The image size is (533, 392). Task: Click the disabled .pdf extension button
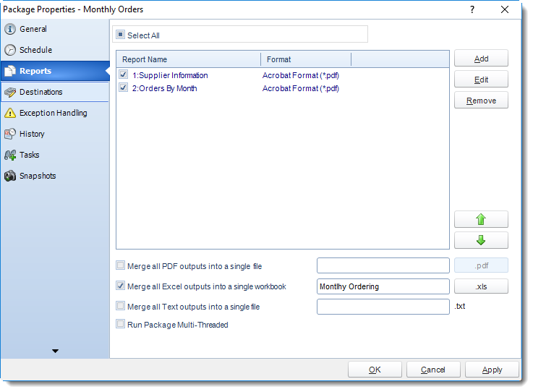pyautogui.click(x=481, y=265)
